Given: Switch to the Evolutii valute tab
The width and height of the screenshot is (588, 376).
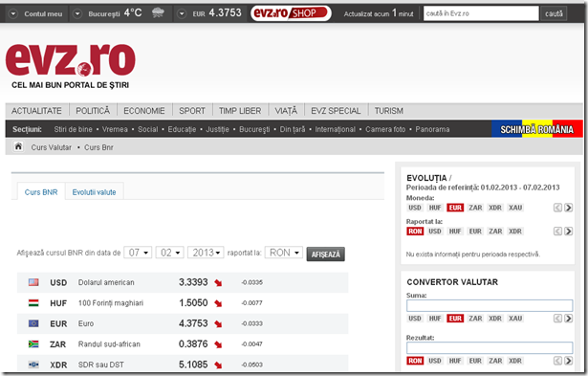Looking at the screenshot, I should (x=94, y=192).
